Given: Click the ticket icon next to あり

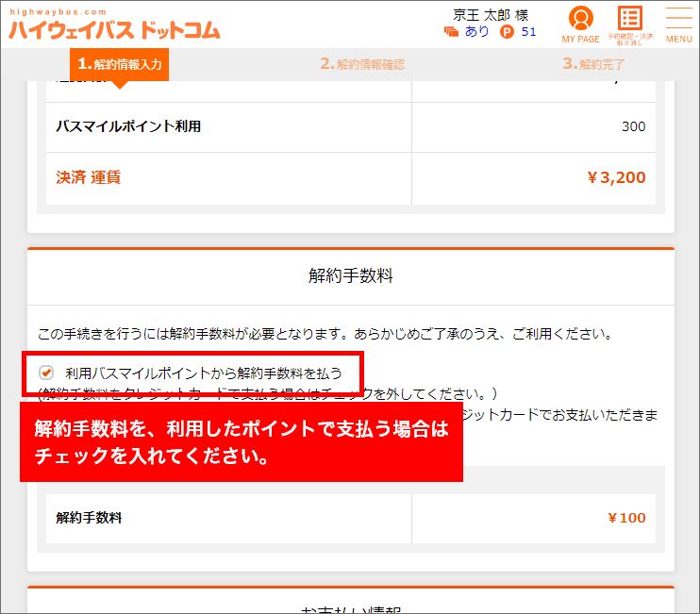Looking at the screenshot, I should (x=451, y=31).
